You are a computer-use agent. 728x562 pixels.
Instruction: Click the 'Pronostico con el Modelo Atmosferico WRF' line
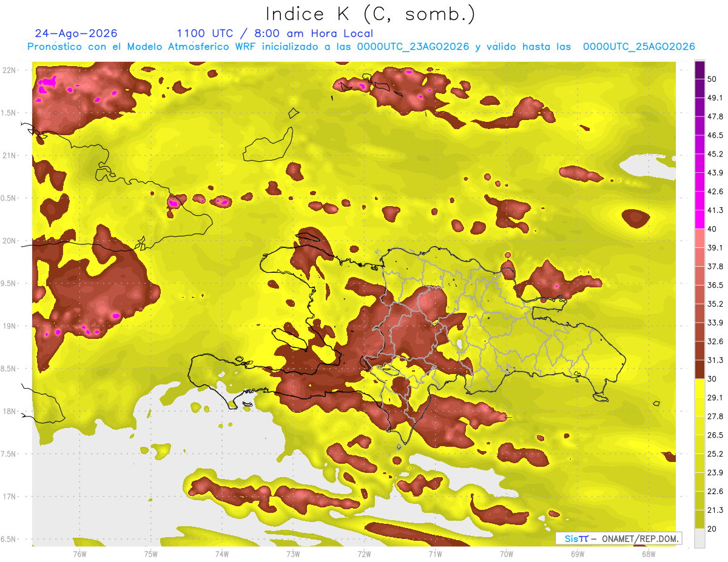(x=361, y=47)
